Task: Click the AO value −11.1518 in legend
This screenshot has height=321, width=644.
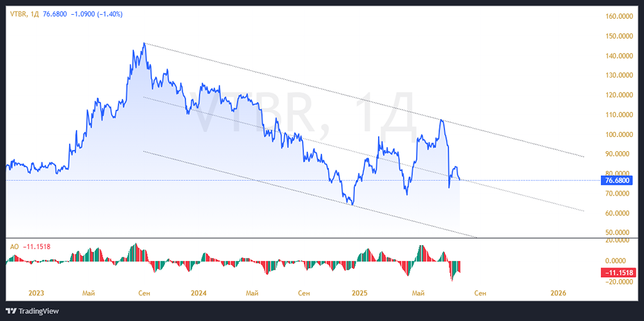Action: 36,247
